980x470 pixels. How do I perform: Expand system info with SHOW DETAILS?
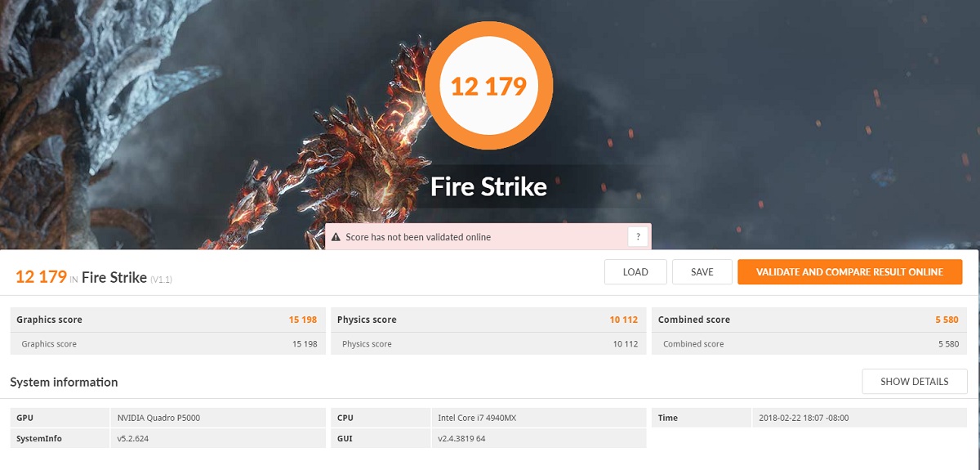914,381
